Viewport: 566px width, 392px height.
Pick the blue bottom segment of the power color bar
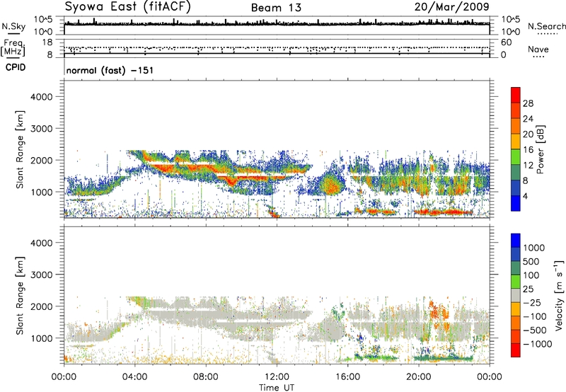(516, 203)
